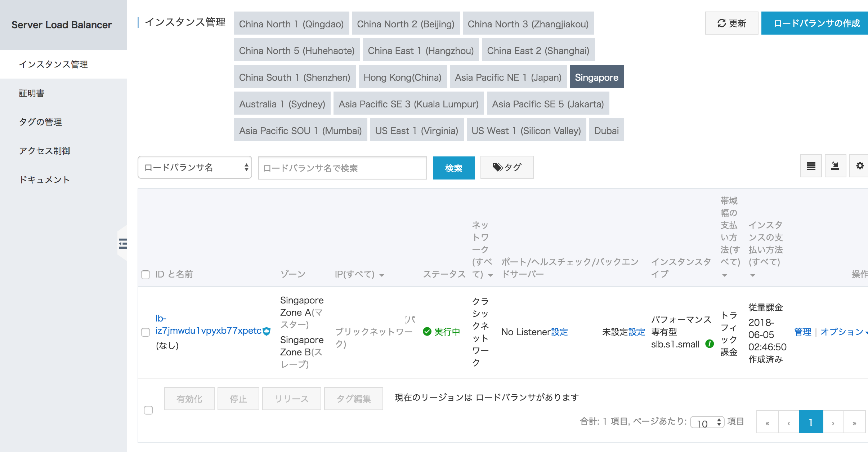Switch to China East 2 (Shanghai) region

[x=538, y=50]
